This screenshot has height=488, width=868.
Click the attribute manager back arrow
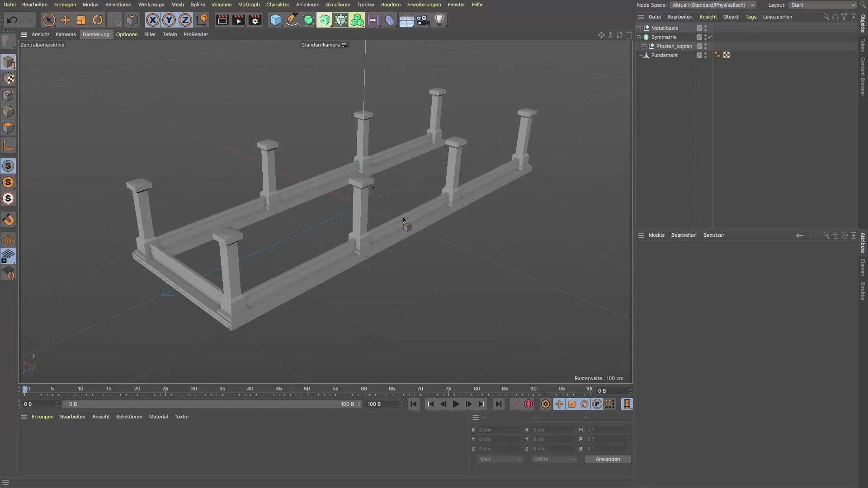pyautogui.click(x=799, y=235)
